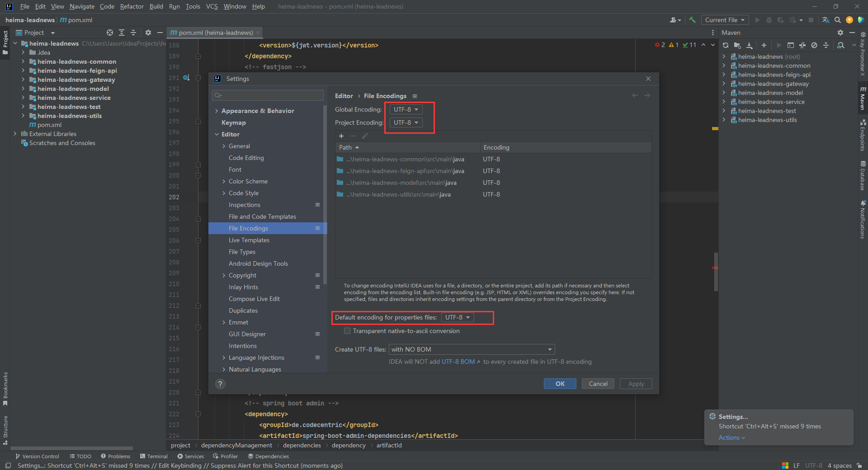The height and width of the screenshot is (470, 868).
Task: Open the Refactor menu
Action: pos(132,6)
